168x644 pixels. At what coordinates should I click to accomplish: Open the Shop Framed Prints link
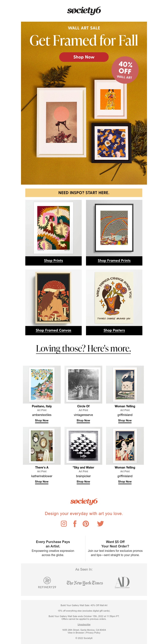click(114, 260)
